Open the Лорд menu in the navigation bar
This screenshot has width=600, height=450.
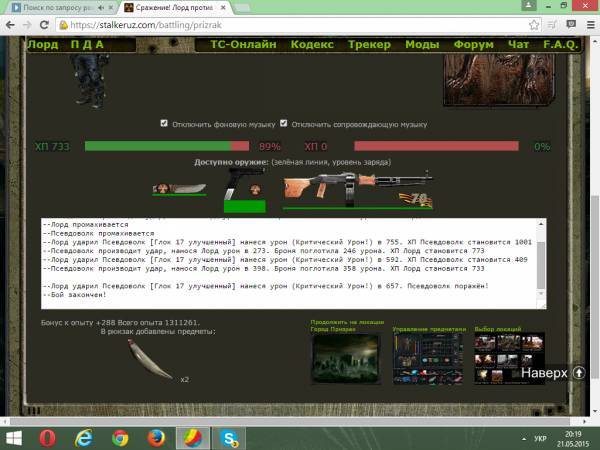42,45
